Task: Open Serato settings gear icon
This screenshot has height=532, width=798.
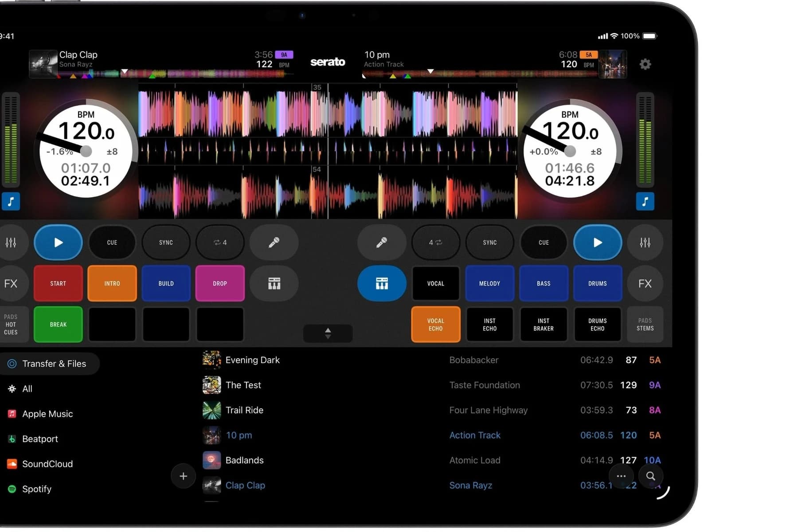Action: tap(645, 64)
